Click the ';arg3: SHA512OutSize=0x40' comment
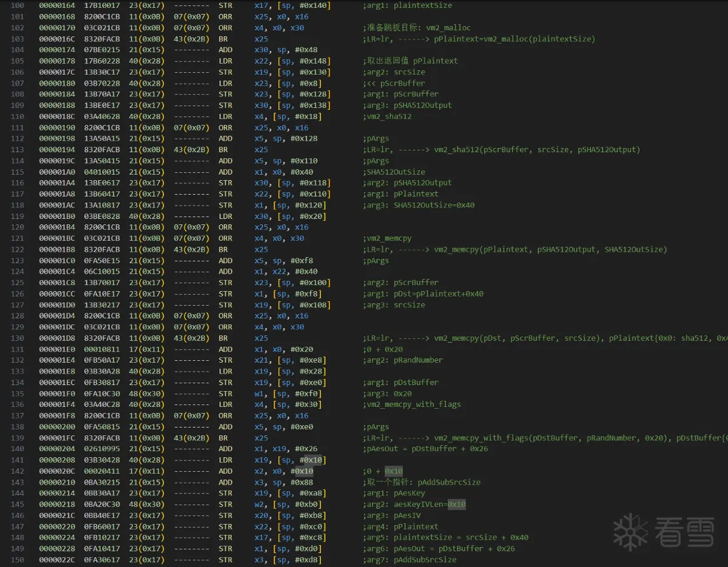 pos(419,205)
